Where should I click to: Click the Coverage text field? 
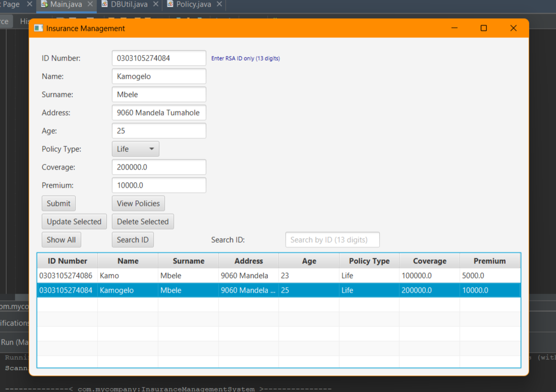point(159,167)
